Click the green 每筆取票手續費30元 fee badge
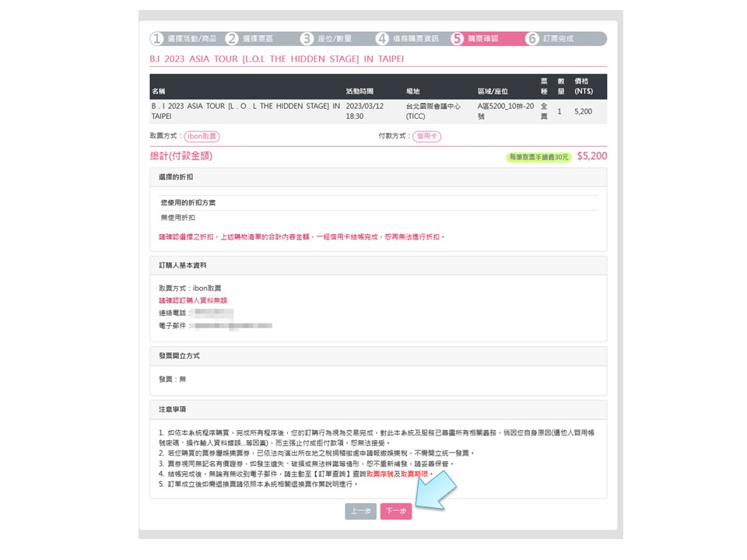The width and height of the screenshot is (747, 560). (x=539, y=157)
